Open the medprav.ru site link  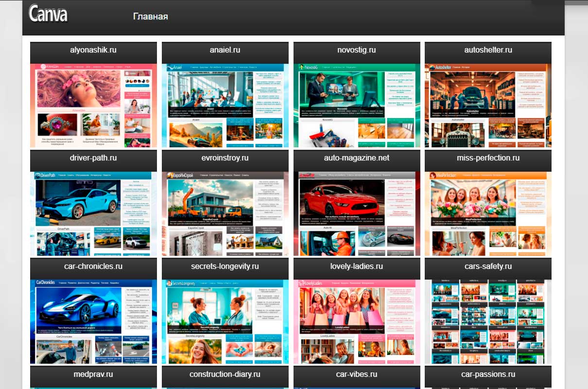(x=93, y=374)
